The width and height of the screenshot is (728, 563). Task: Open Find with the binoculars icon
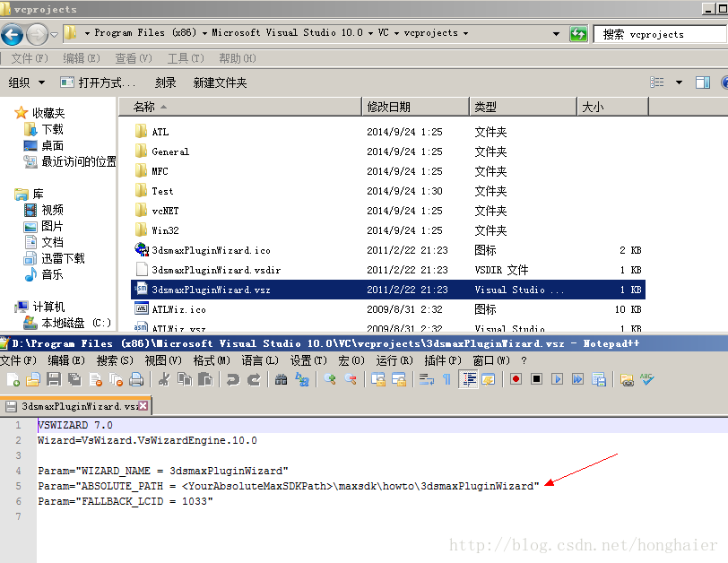(x=281, y=379)
